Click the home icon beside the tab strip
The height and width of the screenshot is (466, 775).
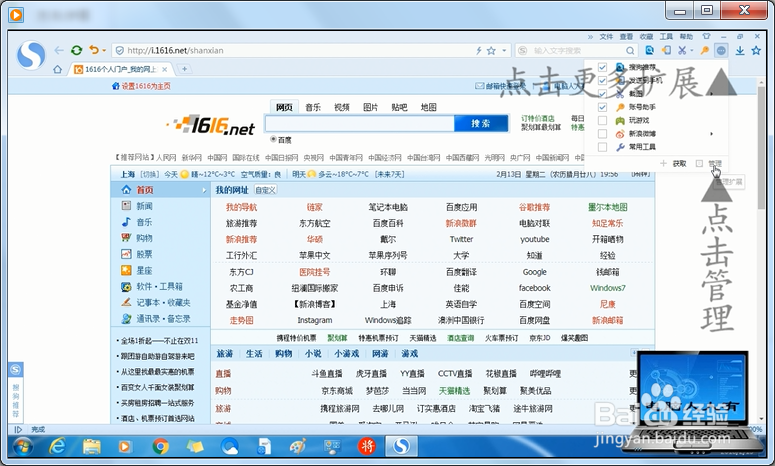point(58,69)
